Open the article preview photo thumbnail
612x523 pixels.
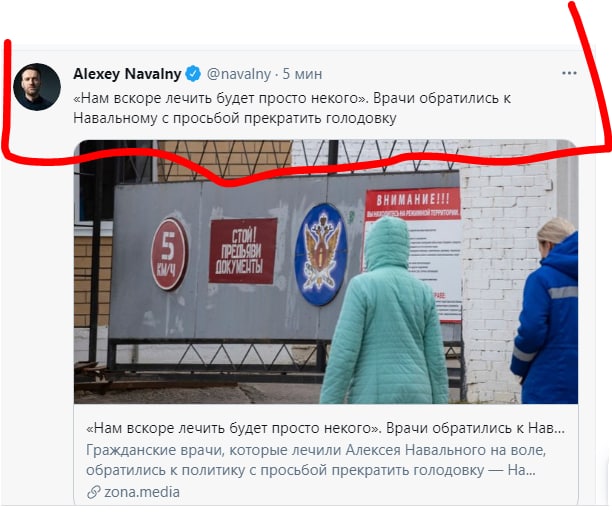(x=326, y=272)
